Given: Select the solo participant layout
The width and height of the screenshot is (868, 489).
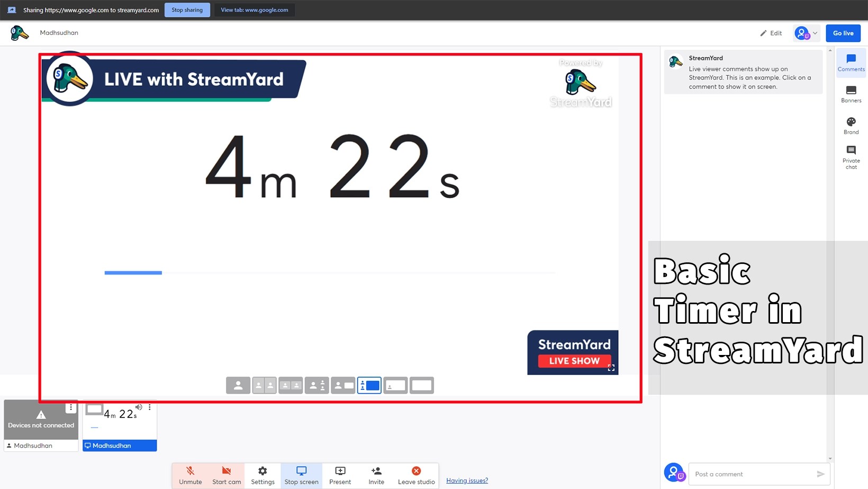Looking at the screenshot, I should point(238,385).
